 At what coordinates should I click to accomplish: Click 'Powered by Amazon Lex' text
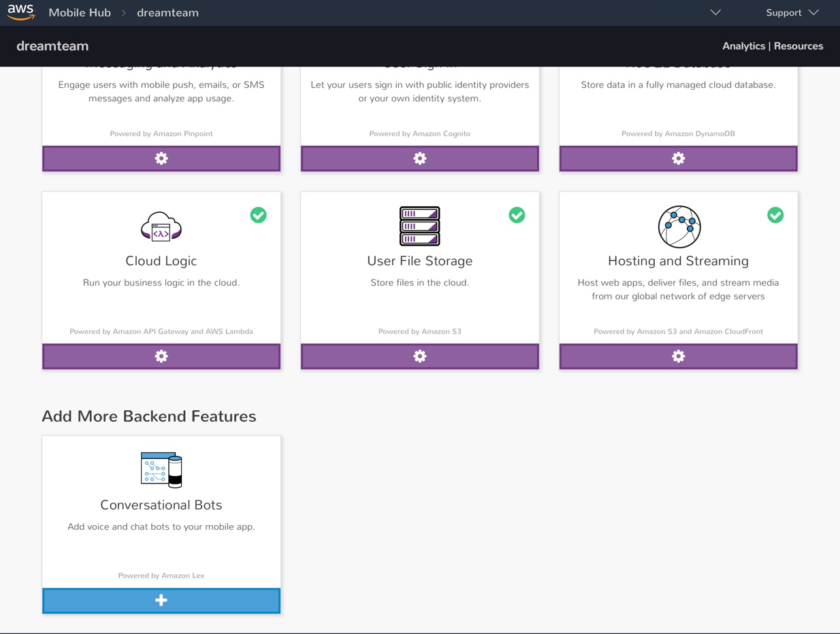pyautogui.click(x=161, y=575)
